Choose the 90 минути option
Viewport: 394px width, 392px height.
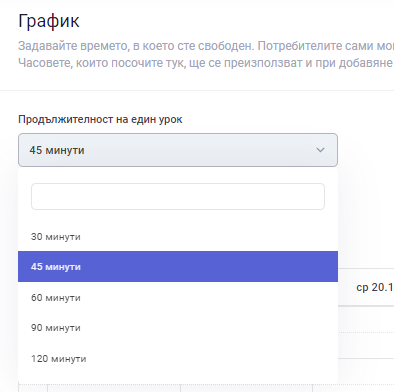coord(178,327)
